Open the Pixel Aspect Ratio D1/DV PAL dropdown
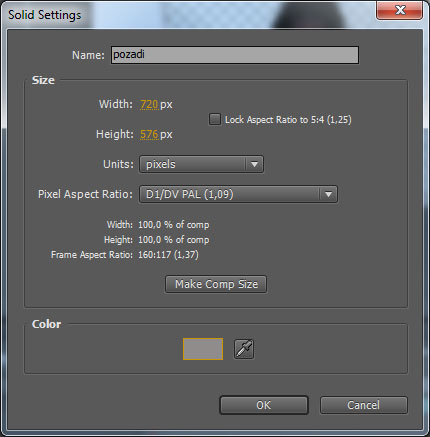The height and width of the screenshot is (437, 430). (x=238, y=194)
